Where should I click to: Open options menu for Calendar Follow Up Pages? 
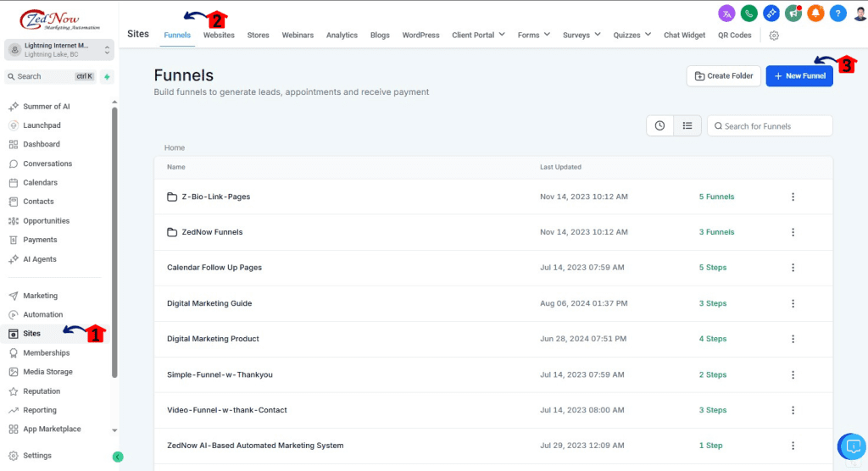793,268
